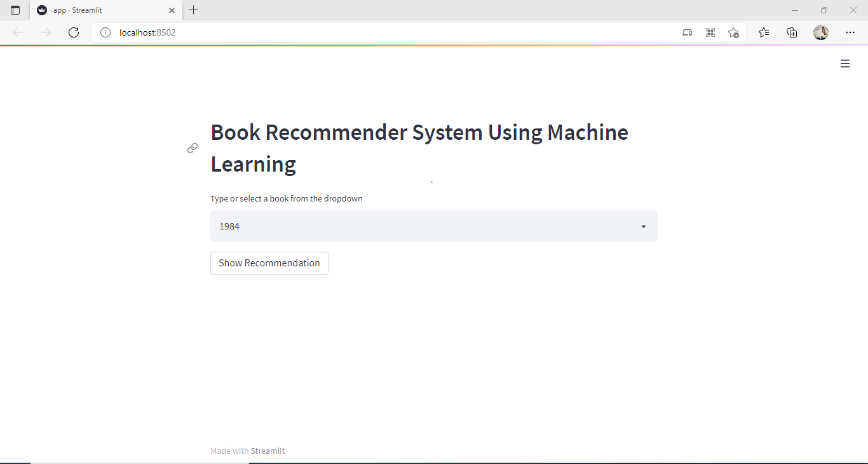Click the forward navigation arrow

pyautogui.click(x=46, y=32)
